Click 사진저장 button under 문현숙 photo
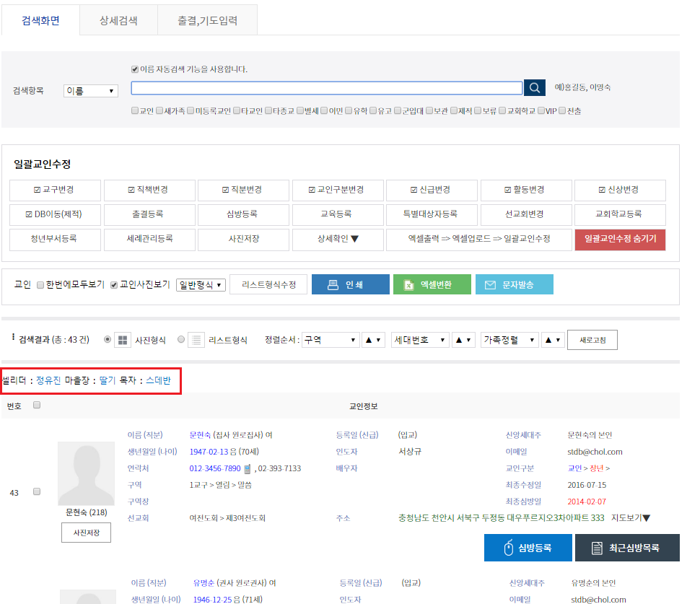Viewport: 700px width, 604px height. click(86, 533)
